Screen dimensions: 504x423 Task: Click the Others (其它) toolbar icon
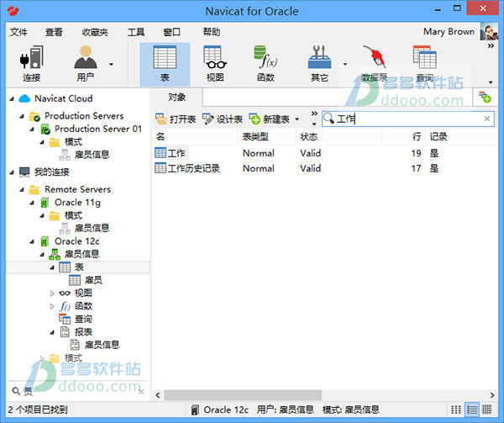pos(319,64)
